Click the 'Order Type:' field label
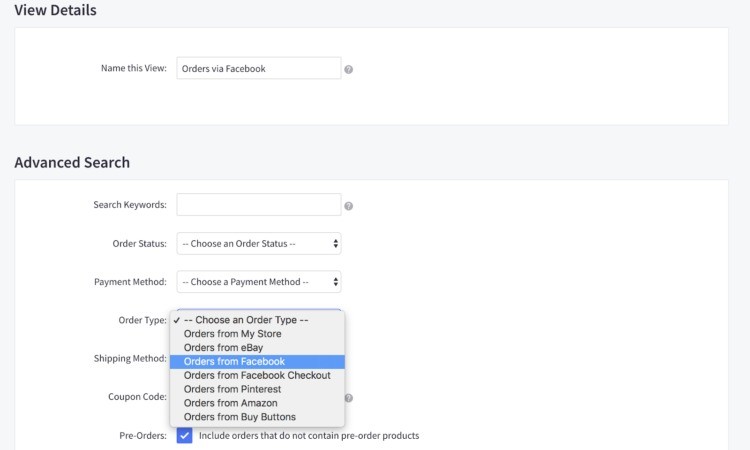The width and height of the screenshot is (750, 450). tap(142, 320)
